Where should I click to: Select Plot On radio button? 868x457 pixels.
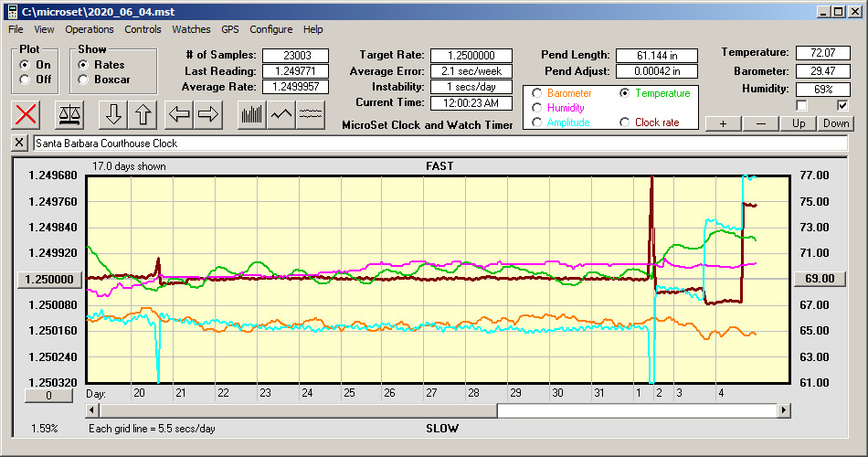pyautogui.click(x=25, y=65)
